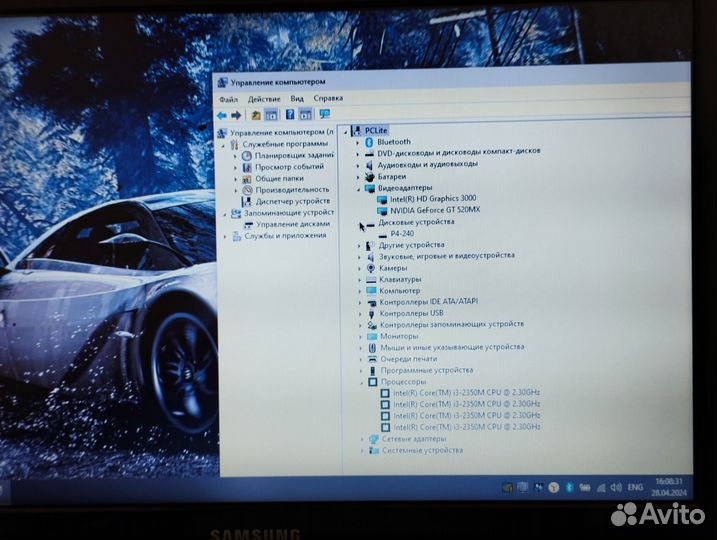Click the ENG language indicator
Viewport: 717px width, 540px height.
635,487
